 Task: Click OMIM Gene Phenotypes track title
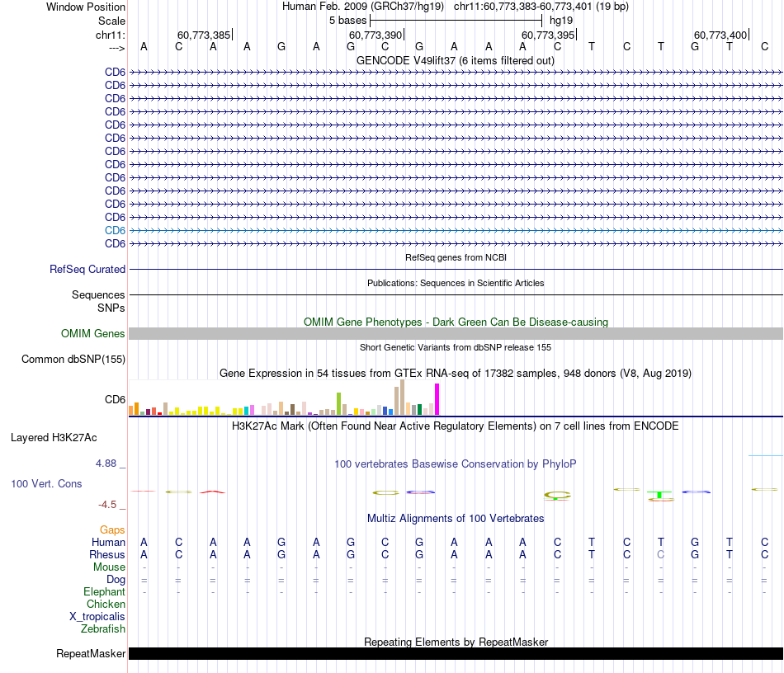click(x=456, y=322)
